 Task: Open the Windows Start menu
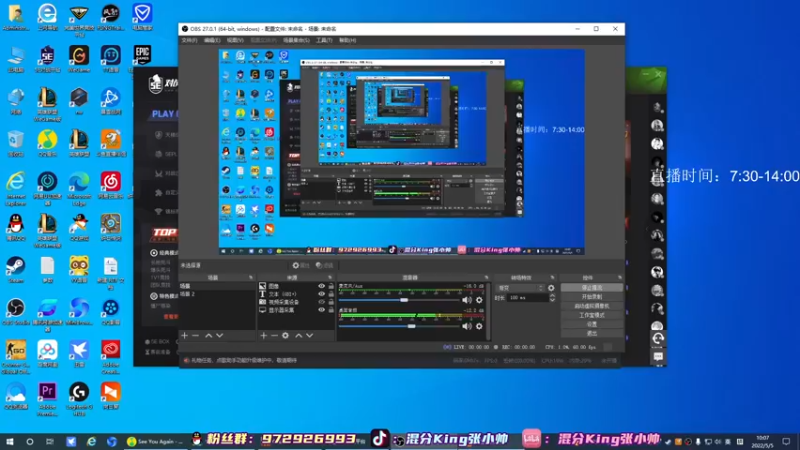[x=9, y=441]
